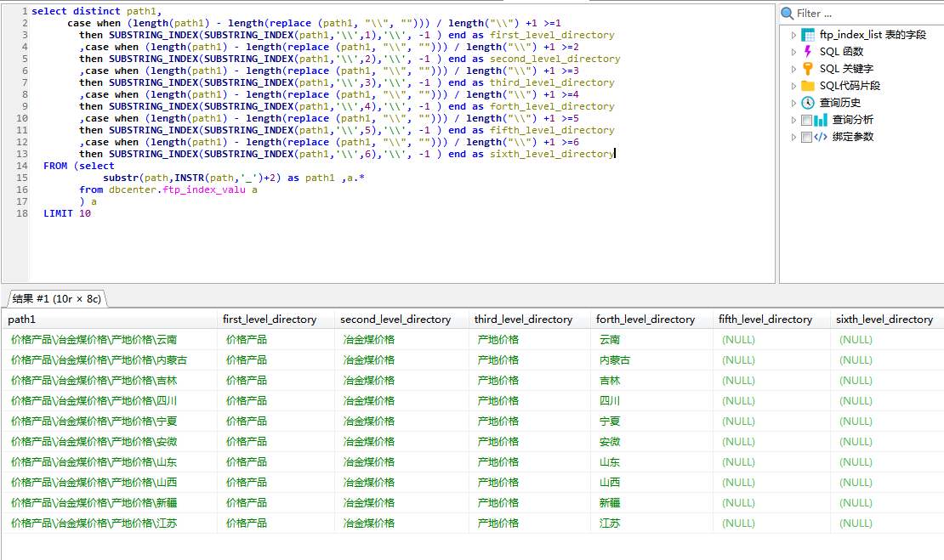Viewport: 944px width, 560px height.
Task: Click the forth_level_directory cell 宁夏
Action: [651, 421]
